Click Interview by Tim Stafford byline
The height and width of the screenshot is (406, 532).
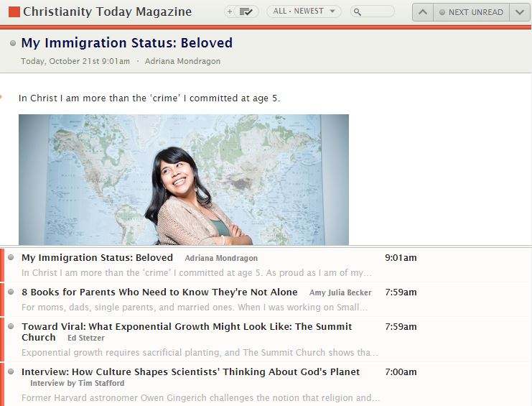coord(78,383)
